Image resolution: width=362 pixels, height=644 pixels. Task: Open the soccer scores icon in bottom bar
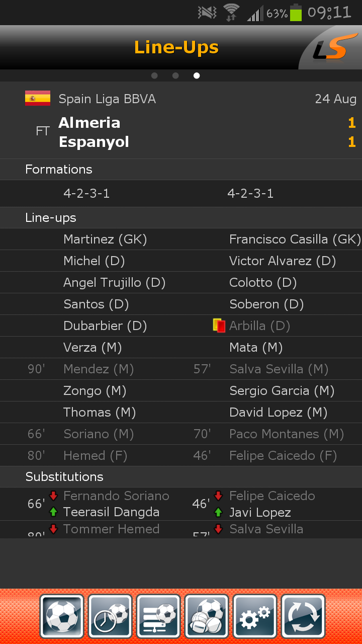click(x=62, y=616)
